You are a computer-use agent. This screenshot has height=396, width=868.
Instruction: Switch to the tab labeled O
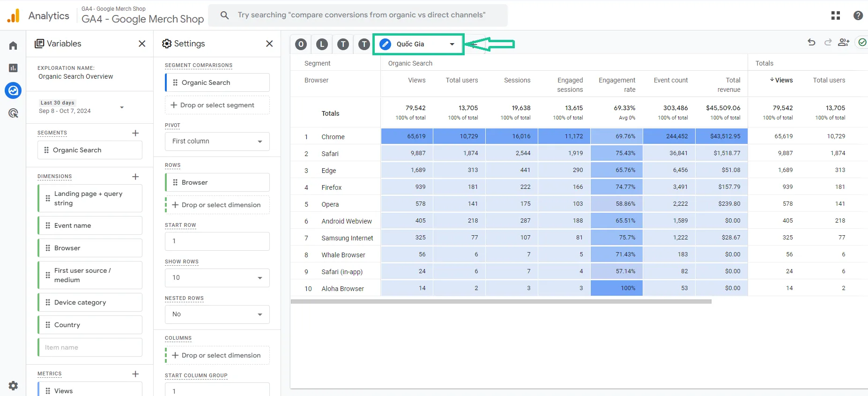click(301, 45)
